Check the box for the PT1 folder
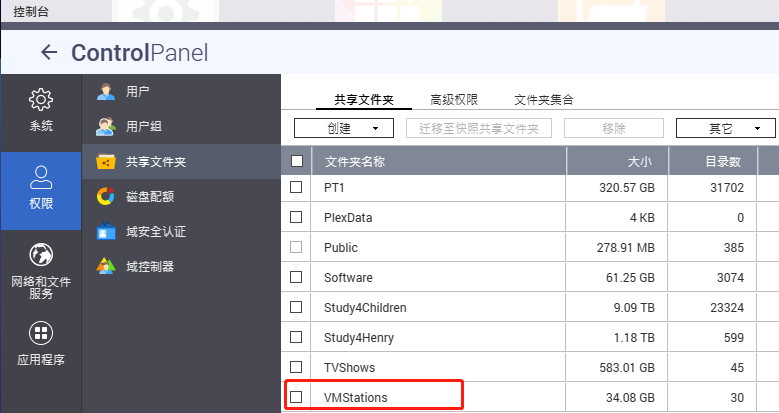The width and height of the screenshot is (779, 413). point(296,187)
